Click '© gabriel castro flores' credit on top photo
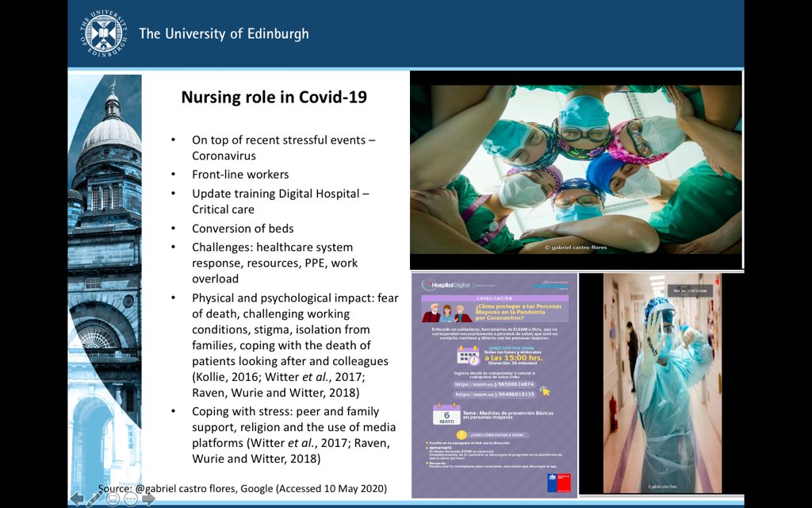 (x=576, y=248)
